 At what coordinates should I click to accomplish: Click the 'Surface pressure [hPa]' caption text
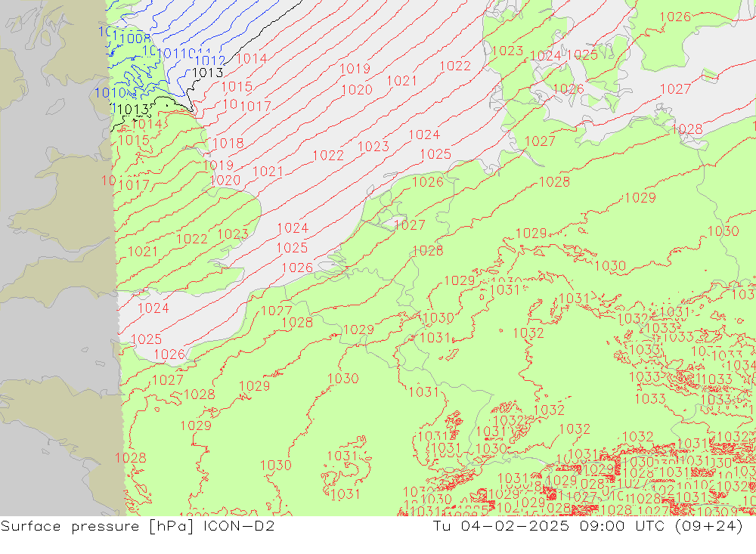pos(98,526)
